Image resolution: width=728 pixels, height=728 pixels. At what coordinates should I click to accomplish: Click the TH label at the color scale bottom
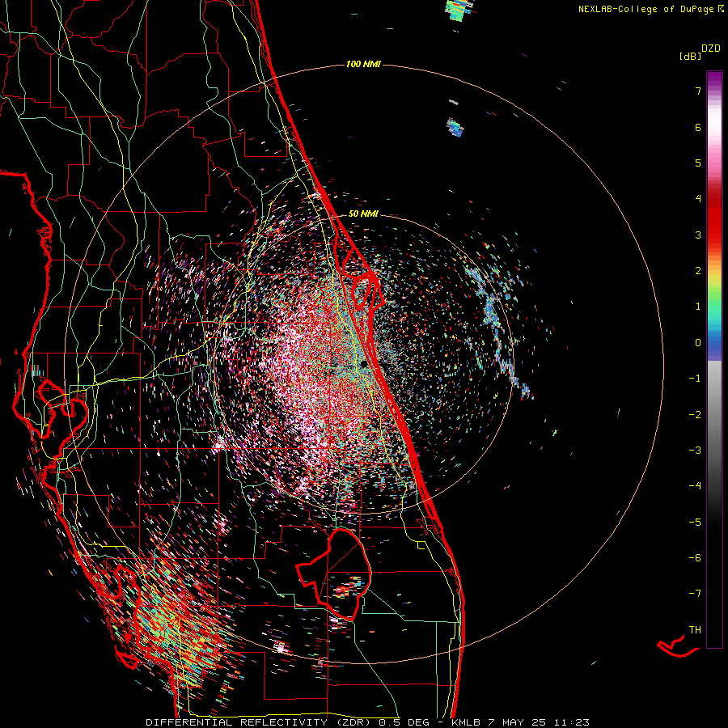click(x=695, y=630)
